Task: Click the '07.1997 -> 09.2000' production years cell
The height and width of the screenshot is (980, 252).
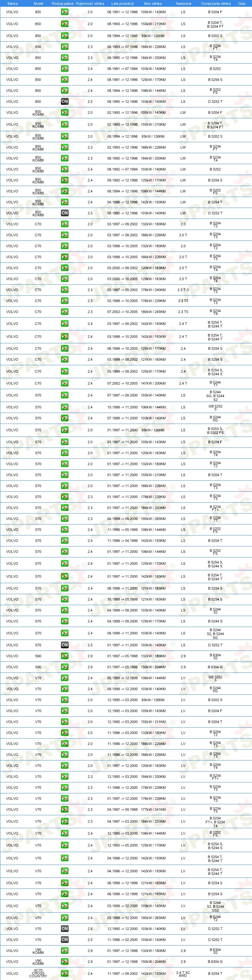Action: click(122, 395)
